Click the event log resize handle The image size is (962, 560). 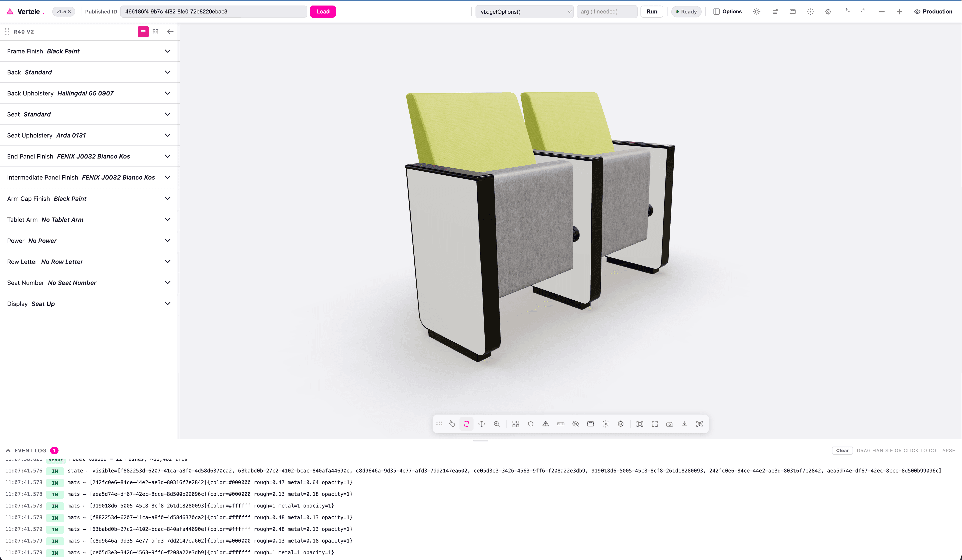[x=480, y=441]
